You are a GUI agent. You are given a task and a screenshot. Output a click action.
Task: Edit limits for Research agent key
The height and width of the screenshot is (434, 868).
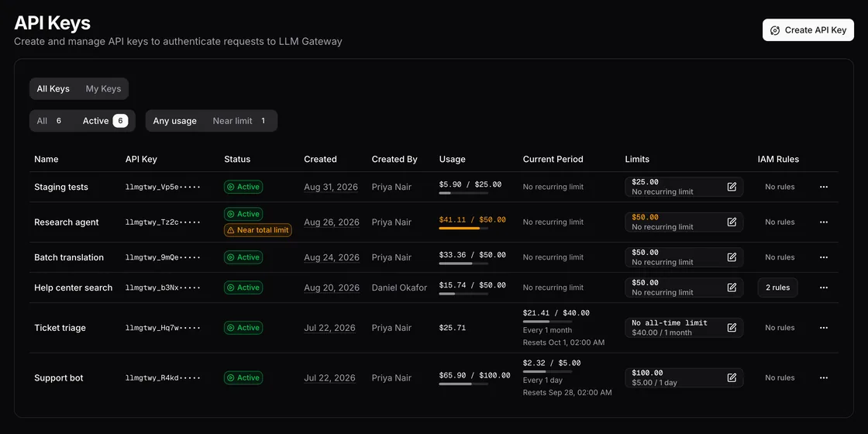(x=732, y=222)
